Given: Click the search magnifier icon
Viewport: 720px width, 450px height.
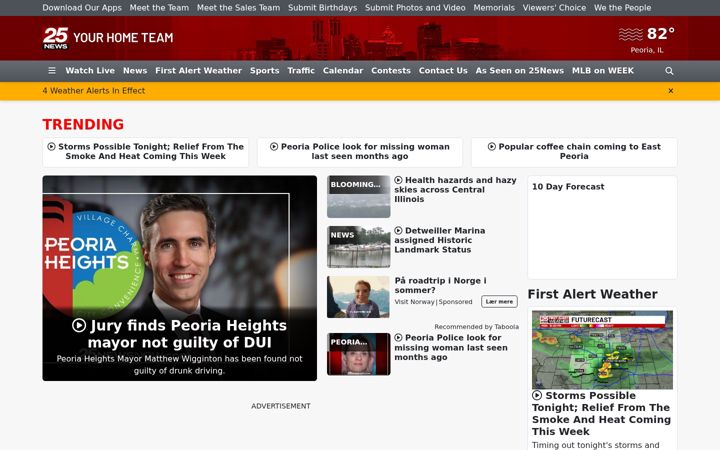Looking at the screenshot, I should point(669,71).
